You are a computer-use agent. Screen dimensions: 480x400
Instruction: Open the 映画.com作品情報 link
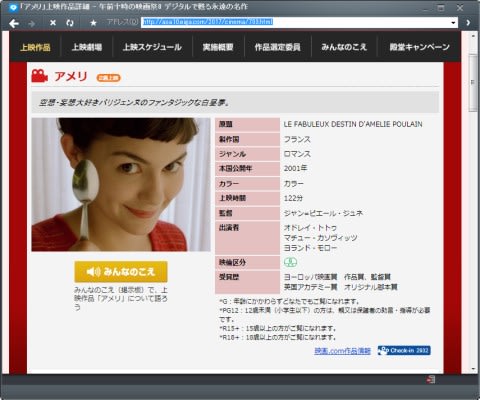[x=343, y=351]
